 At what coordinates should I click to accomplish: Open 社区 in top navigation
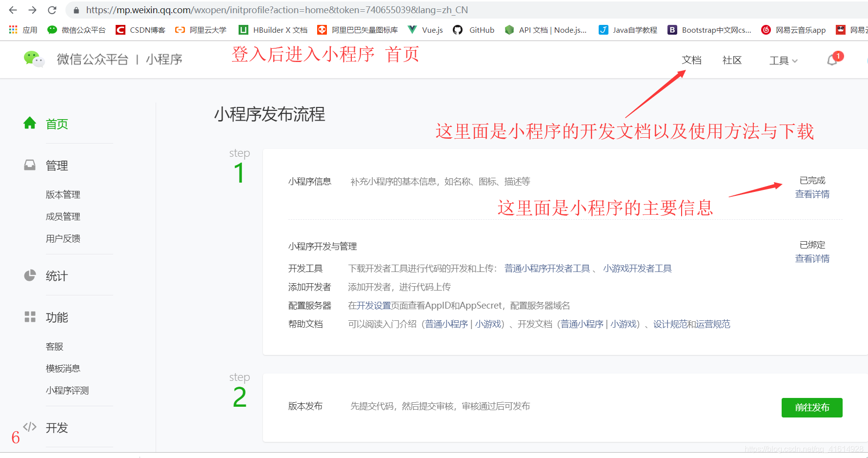(732, 60)
